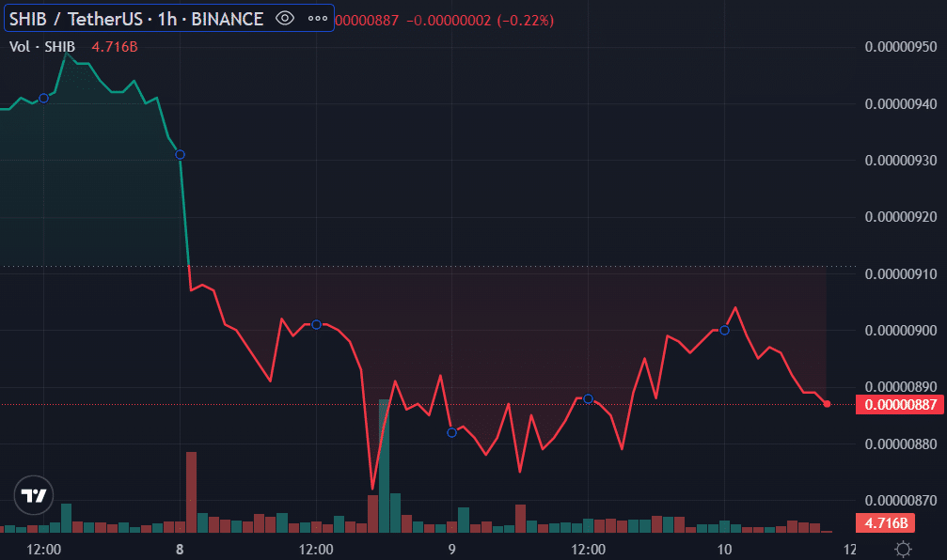Click the 0.00000920 price axis label
947x560 pixels.
[901, 217]
